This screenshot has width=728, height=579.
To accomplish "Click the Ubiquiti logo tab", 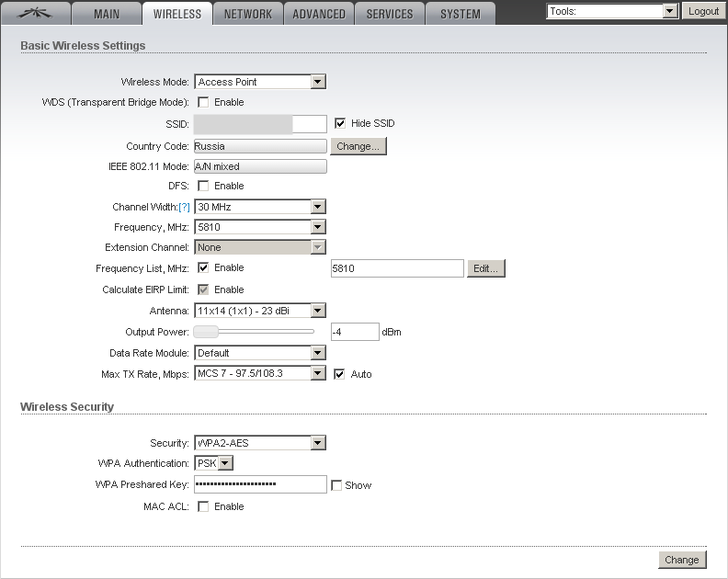I will [x=37, y=13].
